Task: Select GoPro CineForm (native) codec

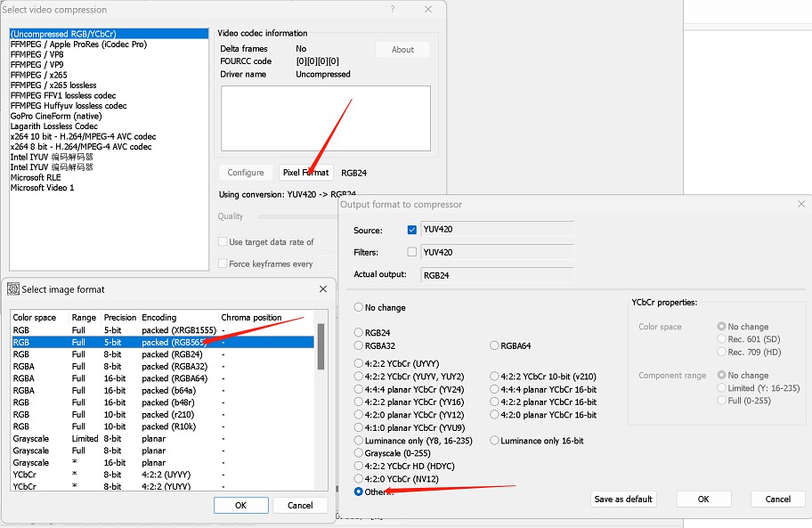Action: pos(55,116)
